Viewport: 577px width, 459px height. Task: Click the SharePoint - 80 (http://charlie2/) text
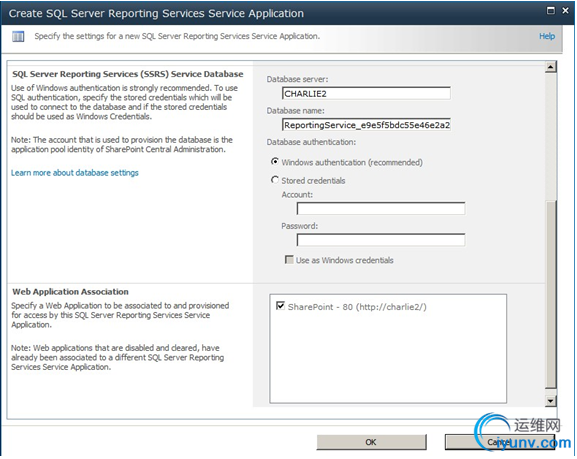[357, 307]
